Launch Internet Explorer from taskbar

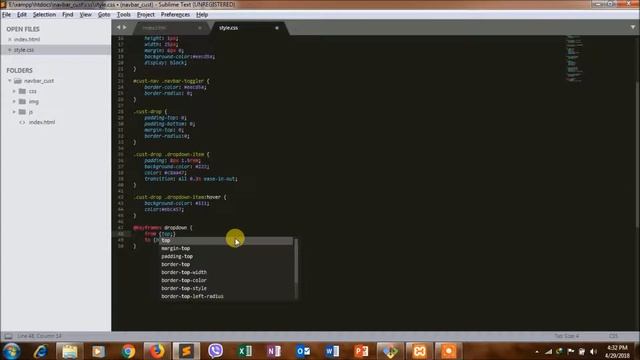(x=40, y=351)
